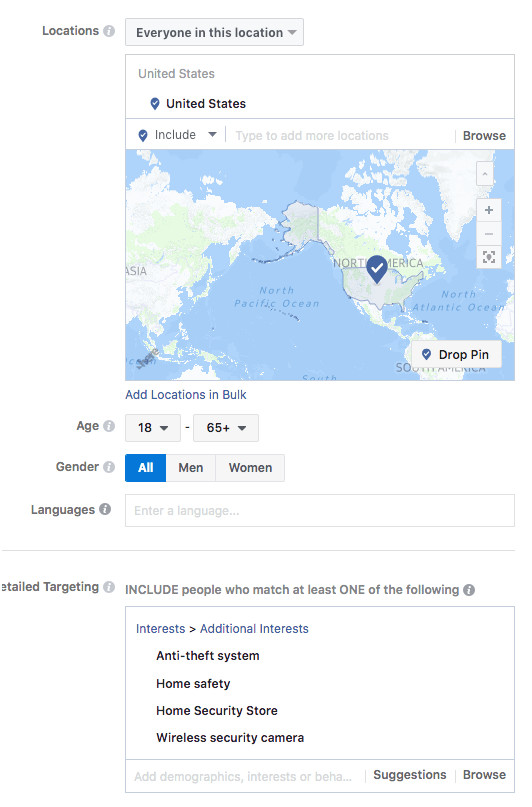Open the Include location dropdown

click(x=177, y=135)
